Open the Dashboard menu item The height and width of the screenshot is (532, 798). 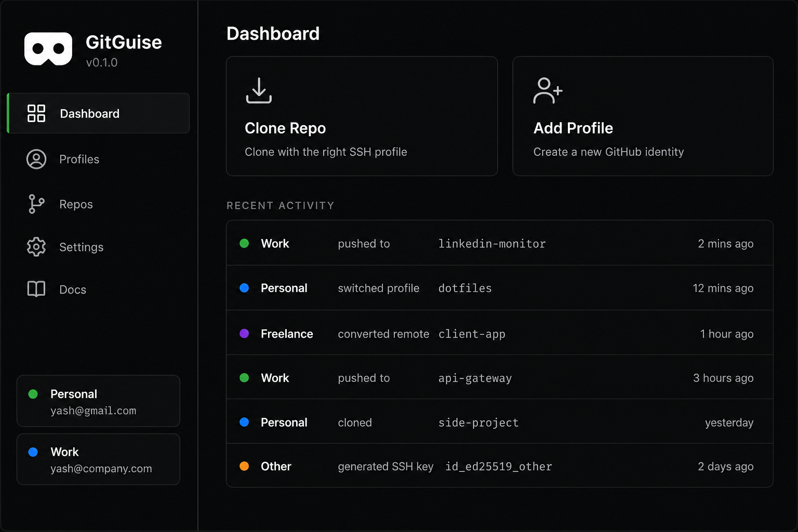(x=98, y=113)
